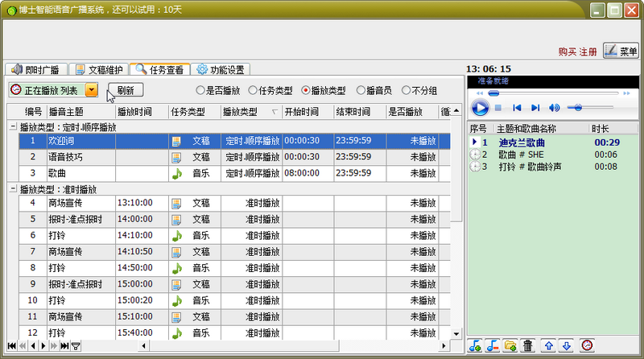The image size is (644, 359).
Task: Open the 菜单 menu button
Action: pyautogui.click(x=621, y=51)
